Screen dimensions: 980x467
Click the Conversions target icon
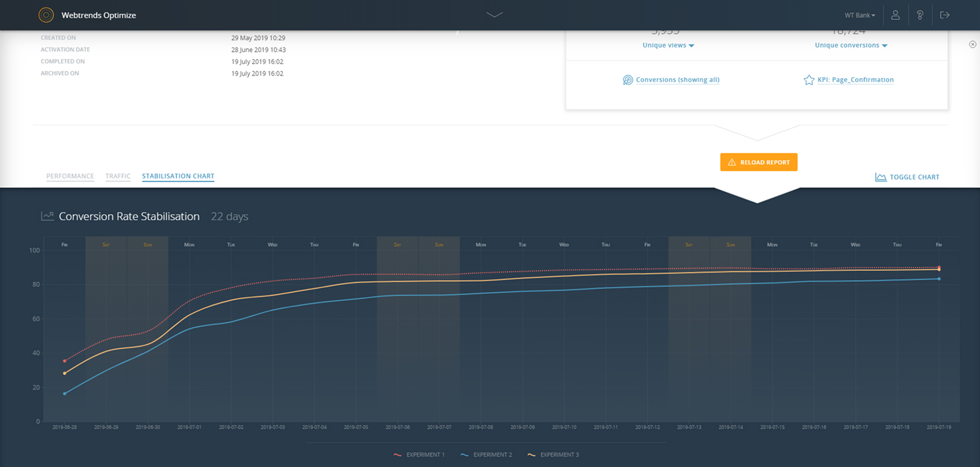627,80
